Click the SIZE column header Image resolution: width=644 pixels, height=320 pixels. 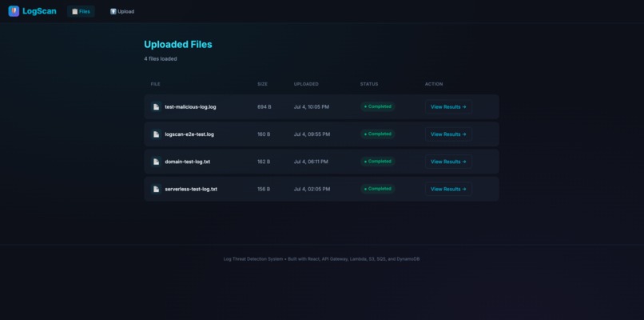pyautogui.click(x=262, y=84)
